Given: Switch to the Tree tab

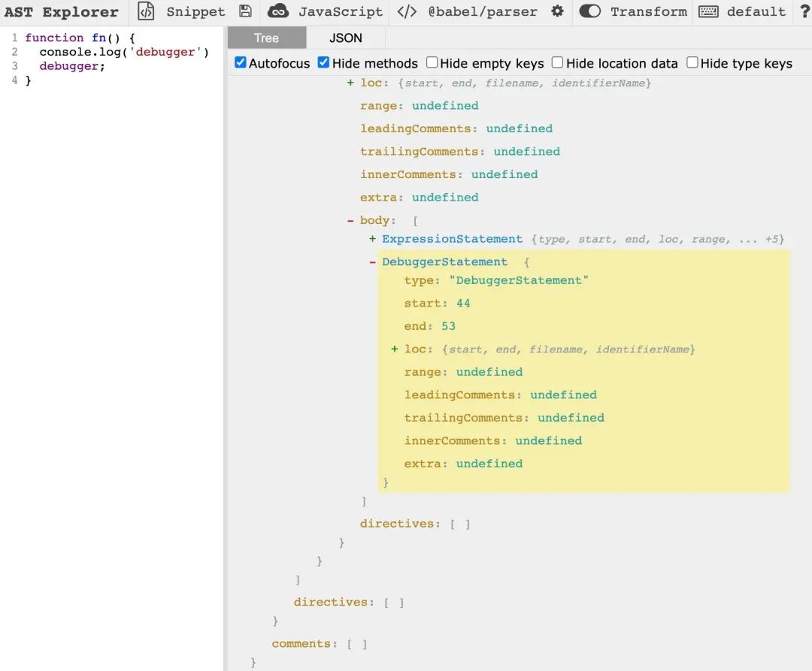Looking at the screenshot, I should (267, 38).
